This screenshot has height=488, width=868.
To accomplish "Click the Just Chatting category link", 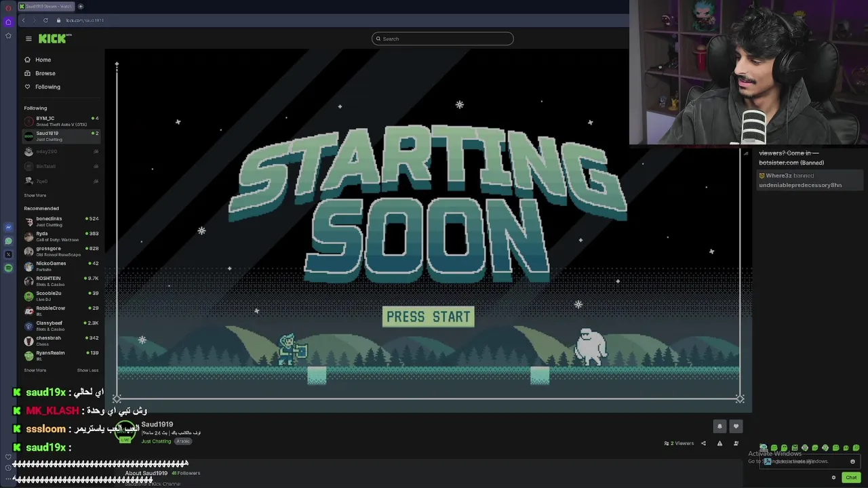I will click(156, 441).
